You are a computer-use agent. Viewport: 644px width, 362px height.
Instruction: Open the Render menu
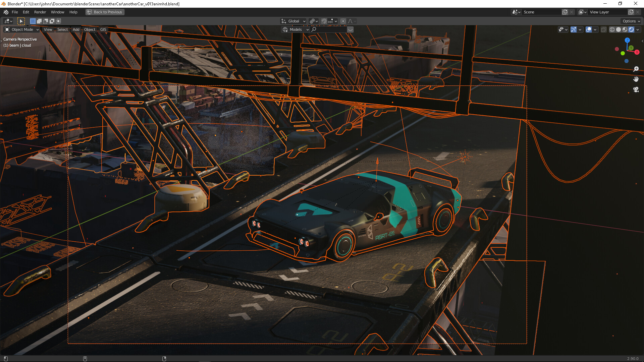tap(40, 12)
